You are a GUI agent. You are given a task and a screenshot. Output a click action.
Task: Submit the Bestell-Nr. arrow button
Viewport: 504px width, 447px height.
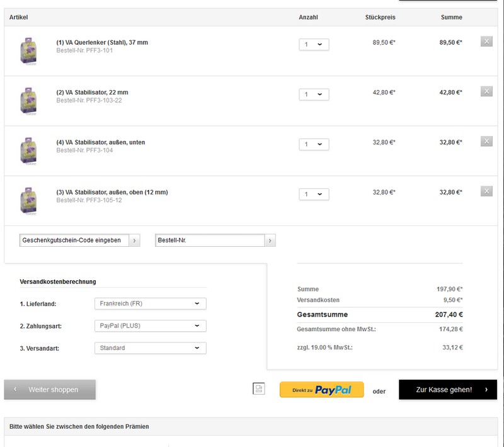tap(270, 240)
